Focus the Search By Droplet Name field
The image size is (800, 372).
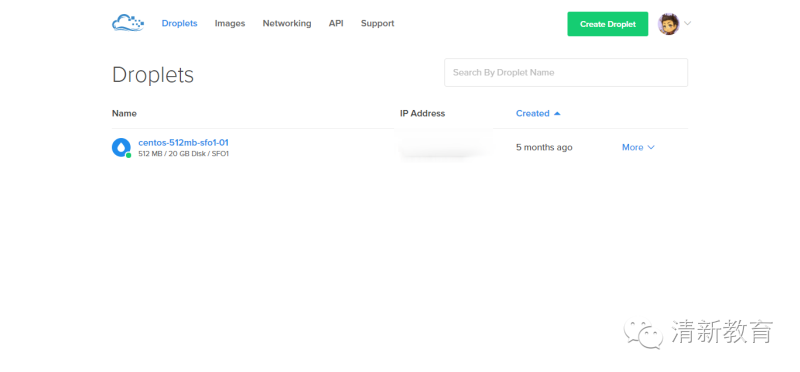click(566, 72)
